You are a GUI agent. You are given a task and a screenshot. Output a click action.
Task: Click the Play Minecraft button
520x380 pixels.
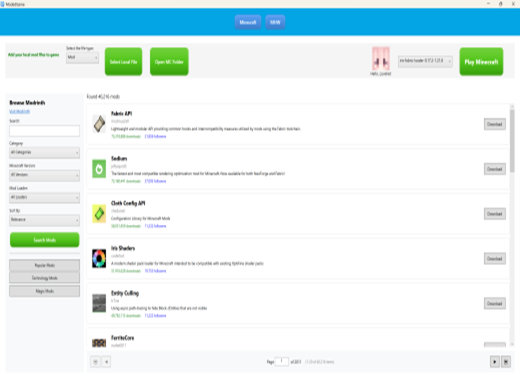point(481,62)
